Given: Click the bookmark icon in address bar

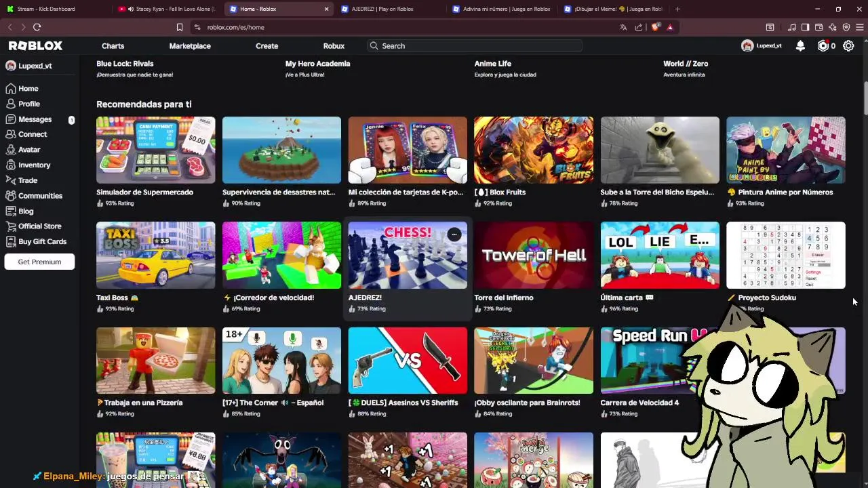Looking at the screenshot, I should click(x=180, y=27).
